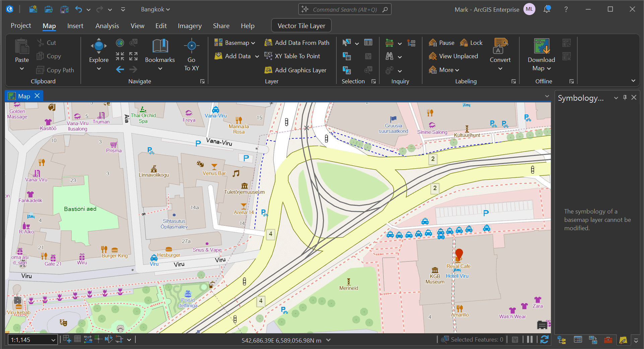Toggle the north correction icon in status bar

(109, 339)
